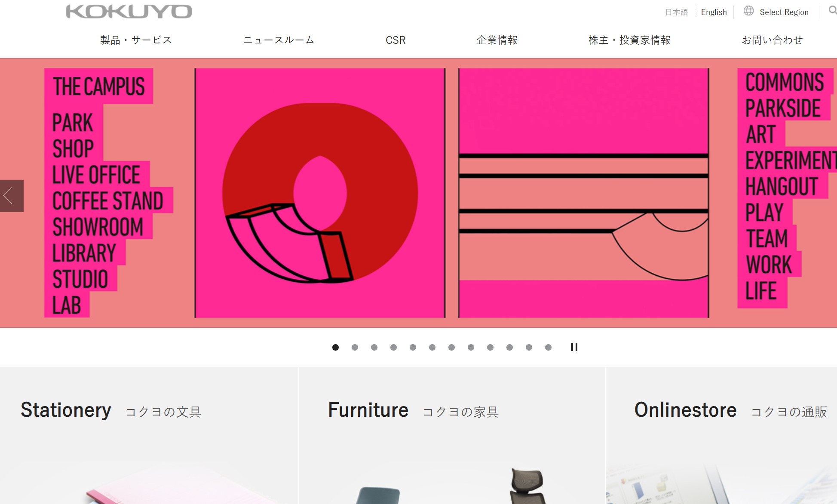Image resolution: width=837 pixels, height=504 pixels.
Task: Click the KOKUYO logo
Action: [129, 12]
